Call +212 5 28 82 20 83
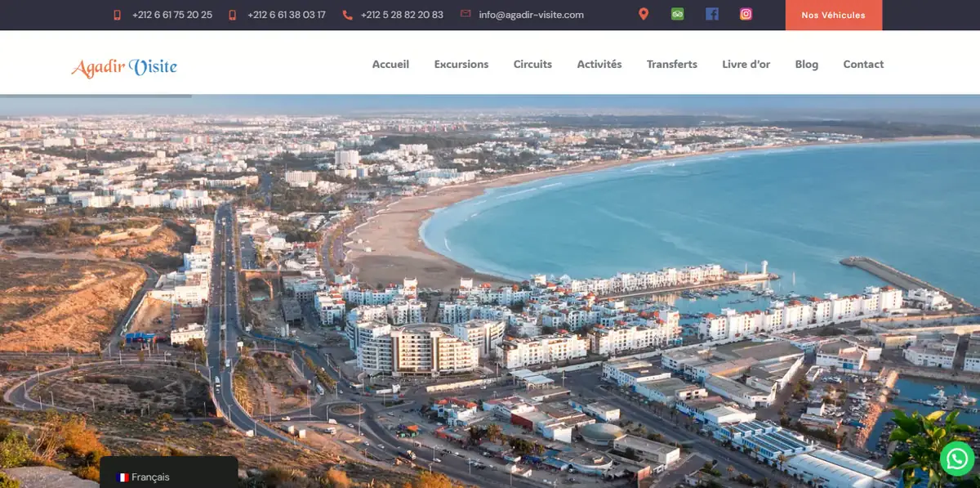 coord(402,15)
